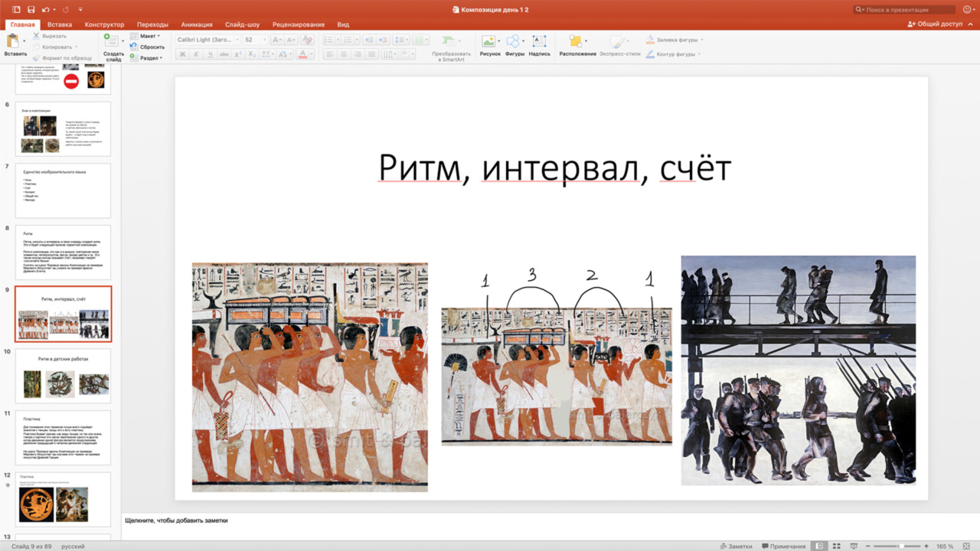Image resolution: width=980 pixels, height=551 pixels.
Task: Insert a picture with the Рисунок icon
Action: coord(488,41)
